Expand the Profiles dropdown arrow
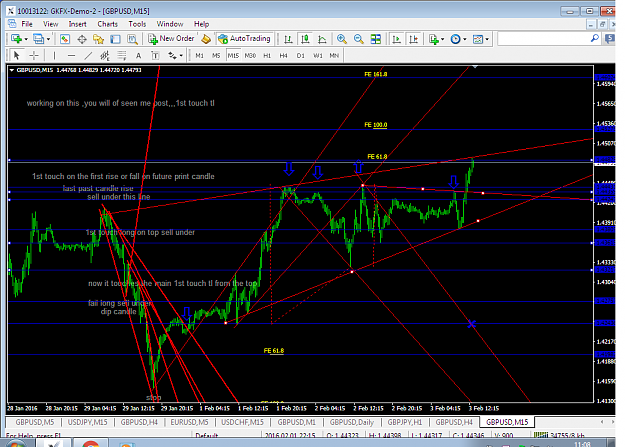 point(48,39)
